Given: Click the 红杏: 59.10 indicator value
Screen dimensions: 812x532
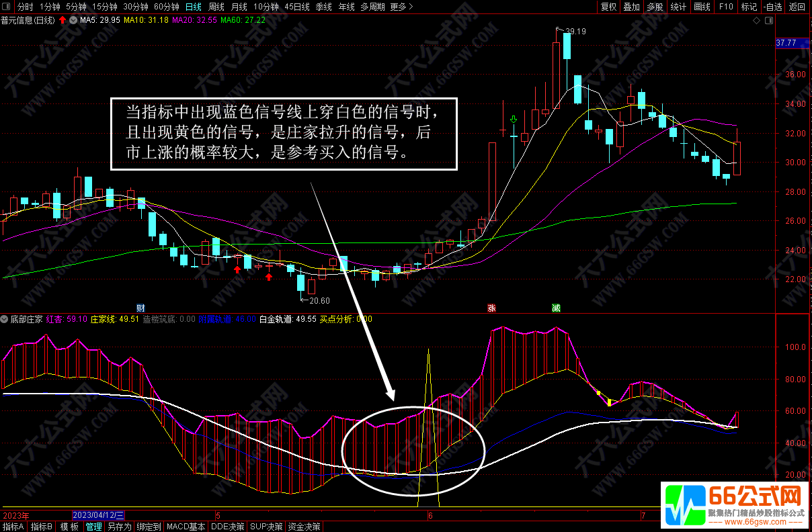Looking at the screenshot, I should (x=67, y=319).
